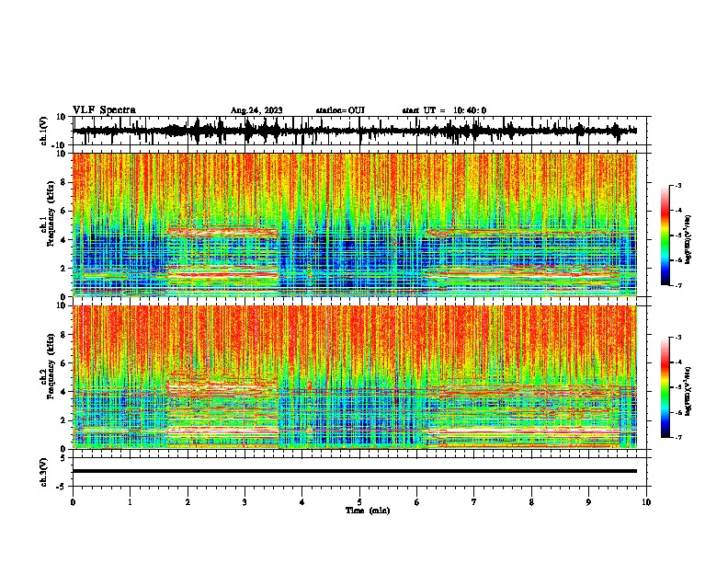The height and width of the screenshot is (563, 728).
Task: Click the "6" kHz tick on ch.2 frequency axis
Action: point(63,363)
